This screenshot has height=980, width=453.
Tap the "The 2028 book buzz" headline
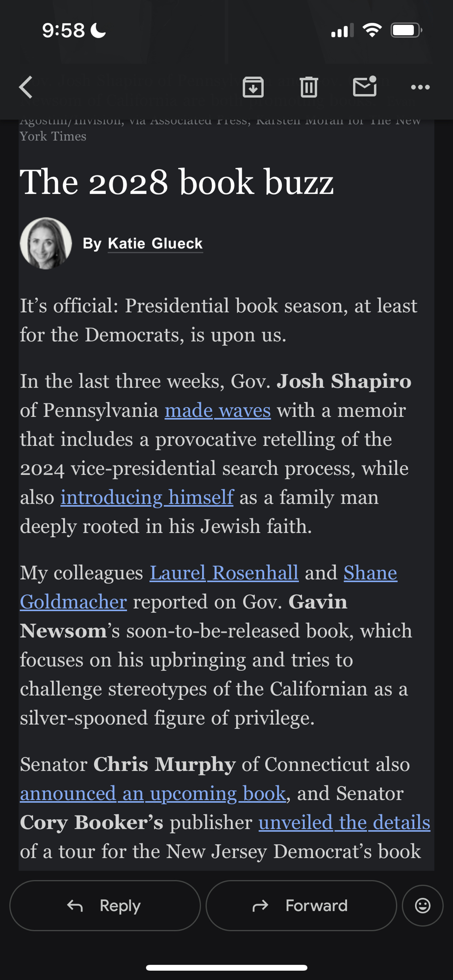point(176,182)
